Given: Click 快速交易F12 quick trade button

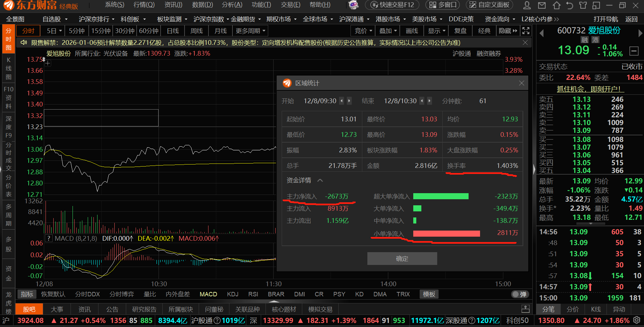Looking at the screenshot, I should click(x=392, y=5).
